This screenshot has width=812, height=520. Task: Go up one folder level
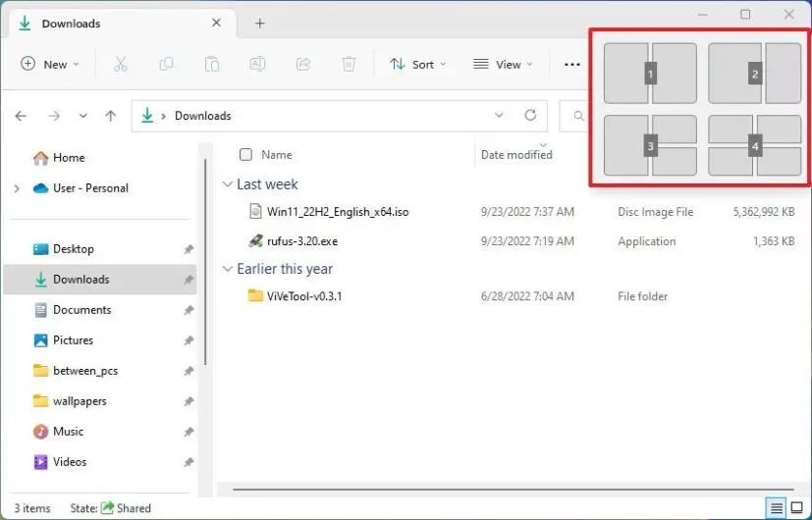tap(110, 116)
